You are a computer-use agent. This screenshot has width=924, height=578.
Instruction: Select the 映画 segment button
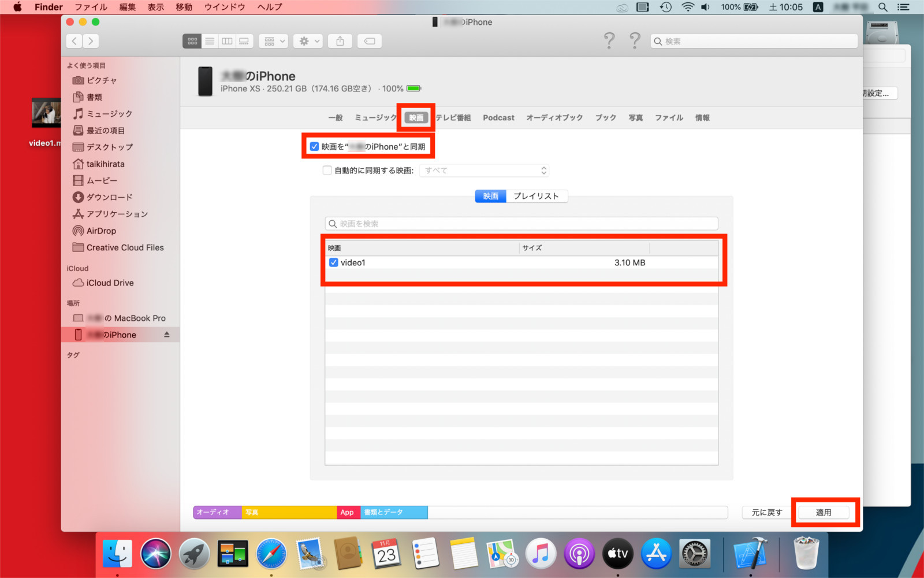pyautogui.click(x=491, y=197)
